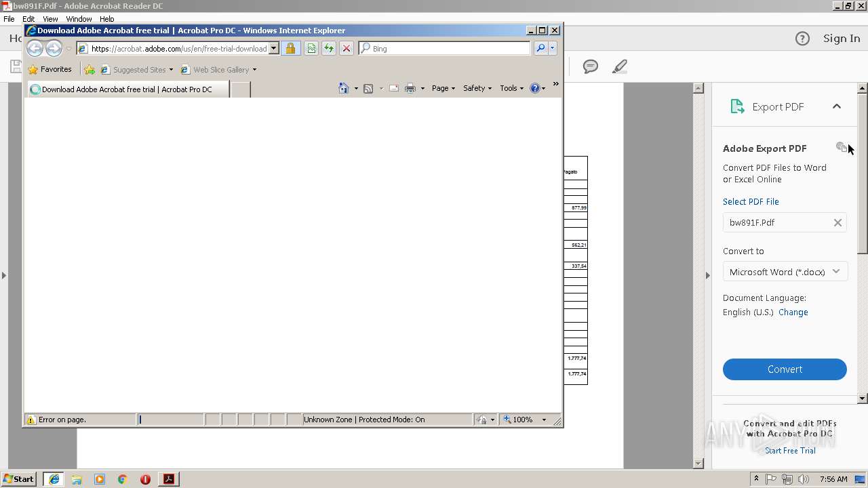
Task: Open the feeds RSS icon in IE
Action: (368, 88)
